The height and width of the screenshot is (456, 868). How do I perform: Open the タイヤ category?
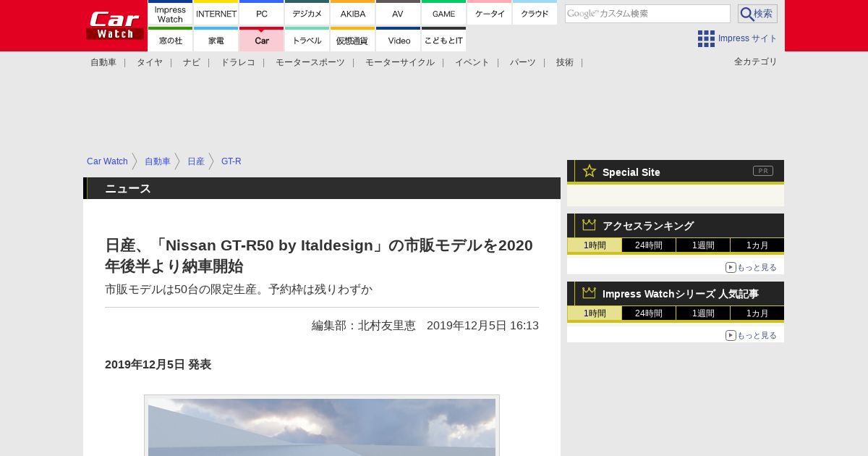click(150, 62)
